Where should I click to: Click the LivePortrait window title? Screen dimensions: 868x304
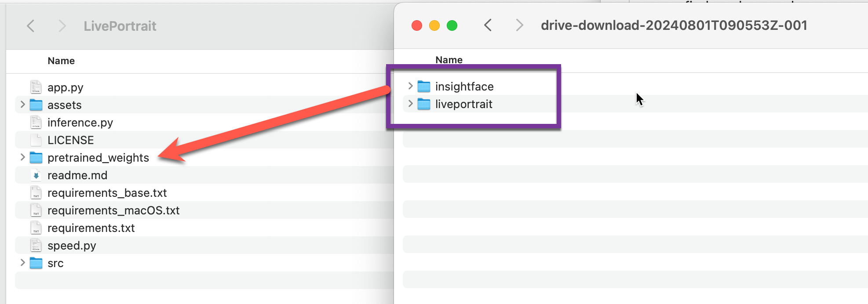120,26
